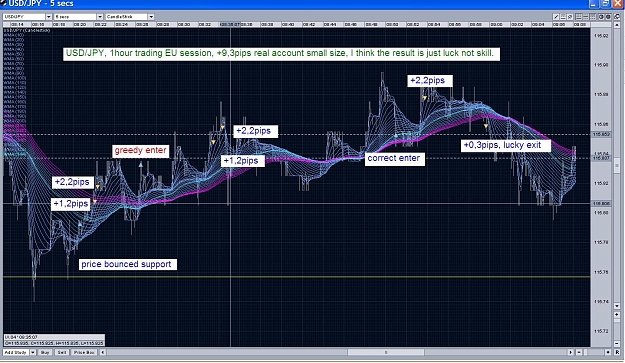Click the left arrow of the horizontal scrollbar
This screenshot has width=625, height=363.
103,352
